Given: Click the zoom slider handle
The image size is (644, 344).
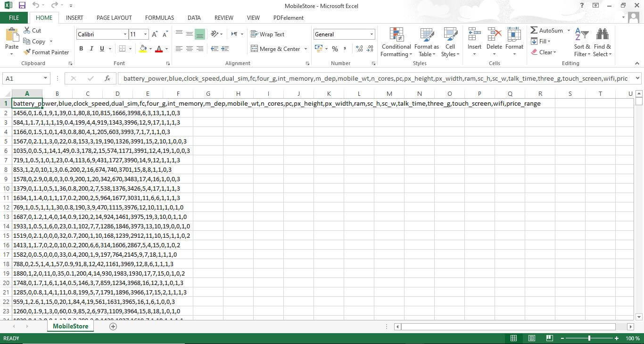Looking at the screenshot, I should click(x=589, y=338).
